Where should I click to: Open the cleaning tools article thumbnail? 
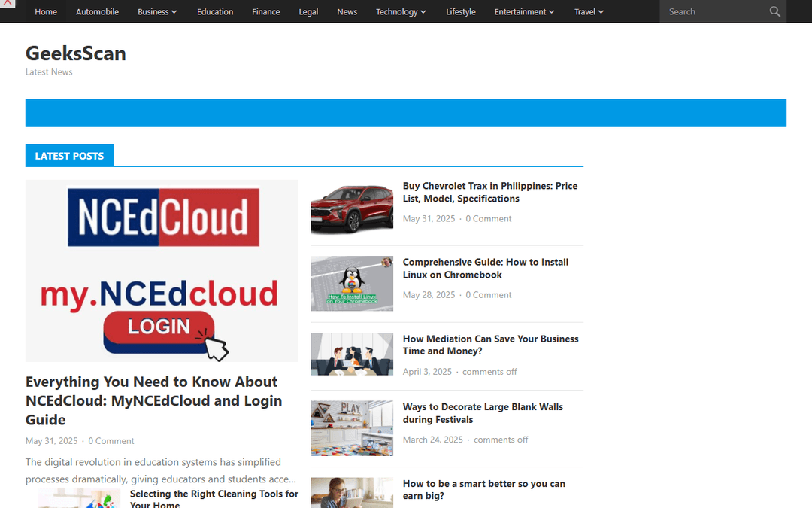click(79, 497)
